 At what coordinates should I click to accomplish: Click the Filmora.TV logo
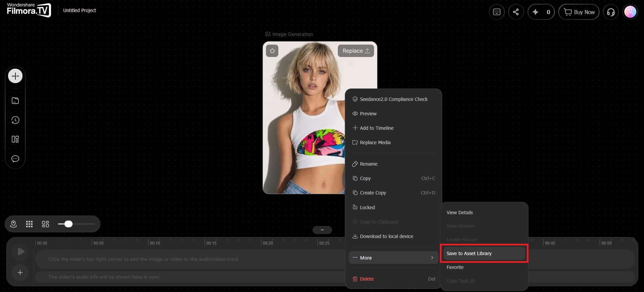point(29,10)
